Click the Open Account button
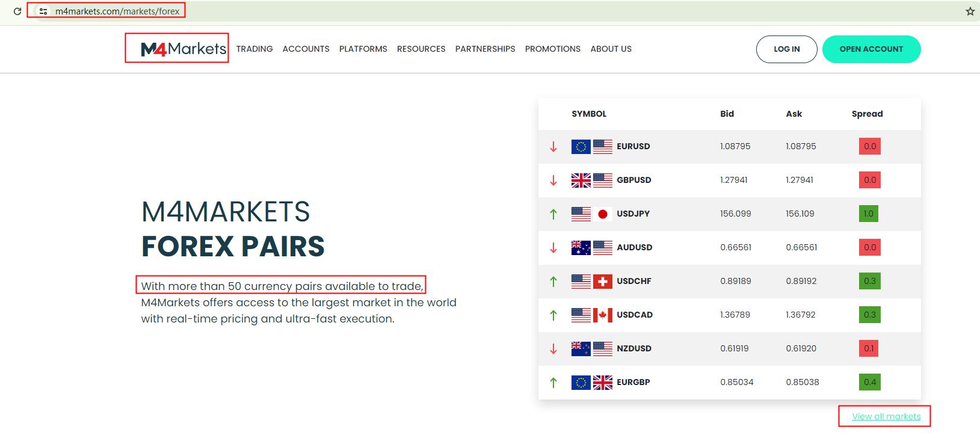The width and height of the screenshot is (980, 438). [x=872, y=49]
